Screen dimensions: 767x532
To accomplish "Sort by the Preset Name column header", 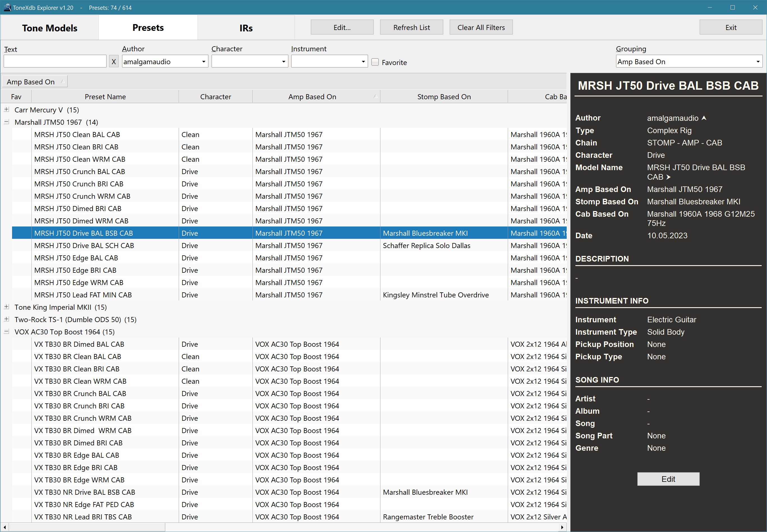I will (105, 97).
